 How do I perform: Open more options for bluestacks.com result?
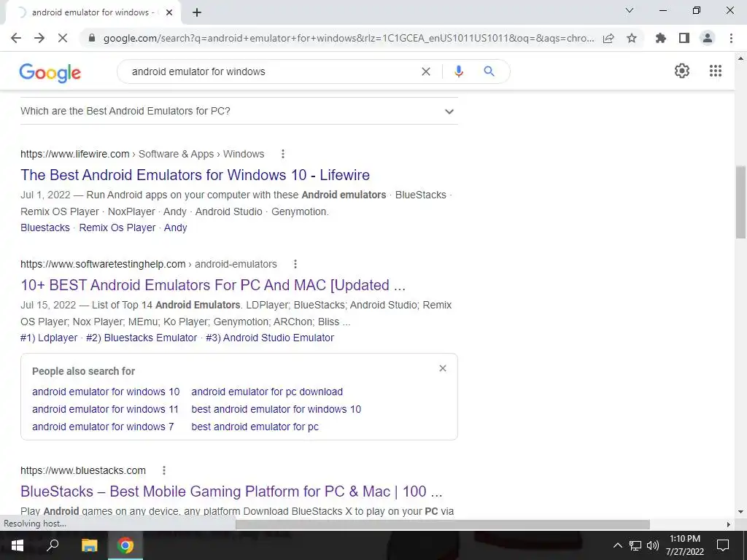click(164, 470)
